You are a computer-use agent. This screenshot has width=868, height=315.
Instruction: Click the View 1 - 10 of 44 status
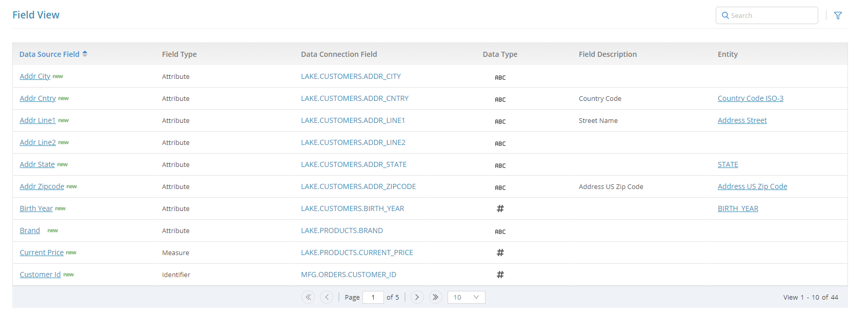point(811,297)
